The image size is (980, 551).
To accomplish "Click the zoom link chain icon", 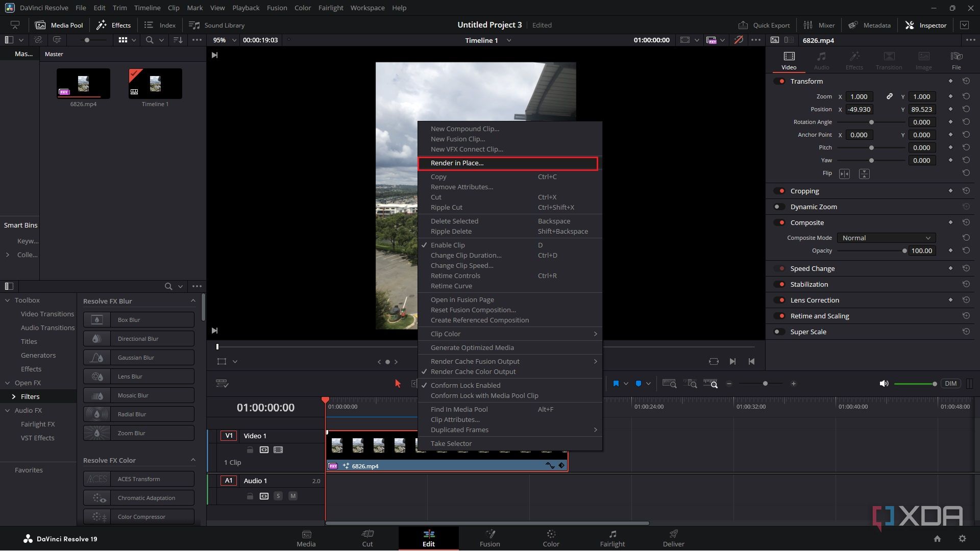I will 889,96.
